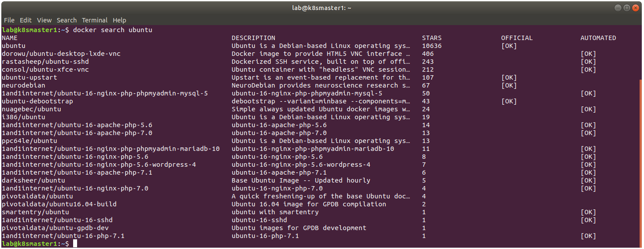Viewport: 644px width, 249px height.
Task: Select 'darksheer/ubuntu' image name
Action: coord(33,180)
